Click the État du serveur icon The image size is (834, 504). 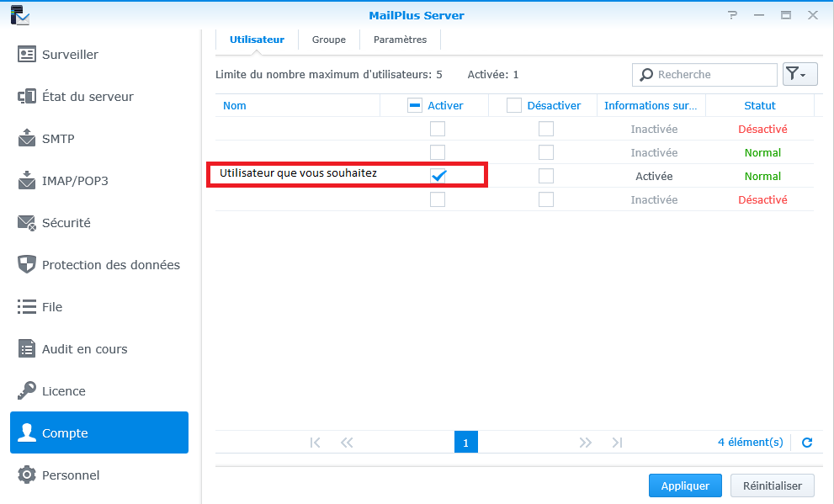[27, 97]
